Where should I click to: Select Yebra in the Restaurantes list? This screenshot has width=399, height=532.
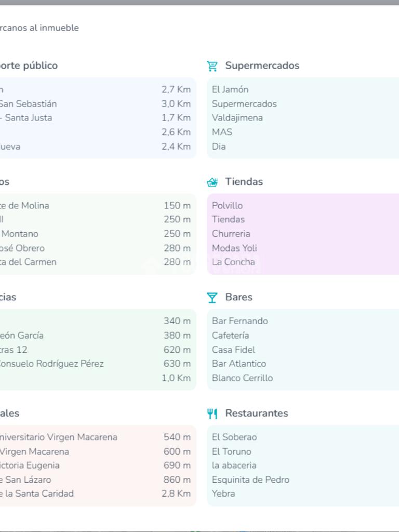pos(223,494)
